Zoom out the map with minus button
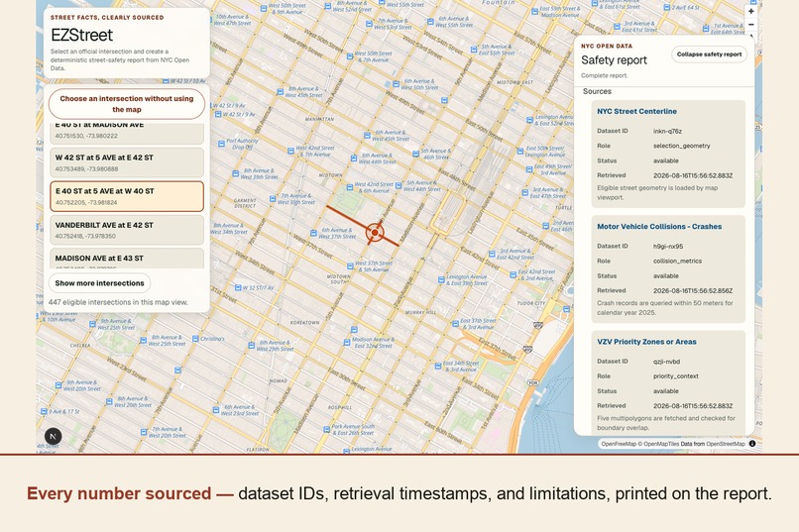 (x=750, y=25)
